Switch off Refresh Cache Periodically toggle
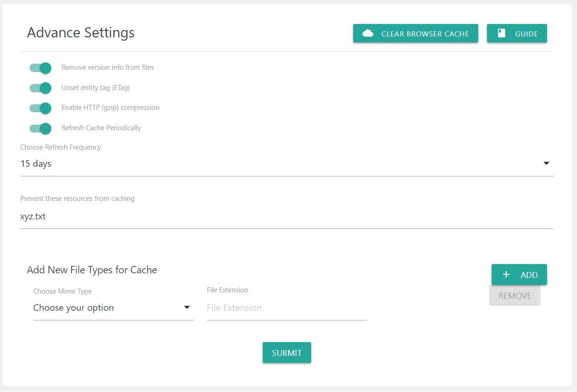 [41, 128]
